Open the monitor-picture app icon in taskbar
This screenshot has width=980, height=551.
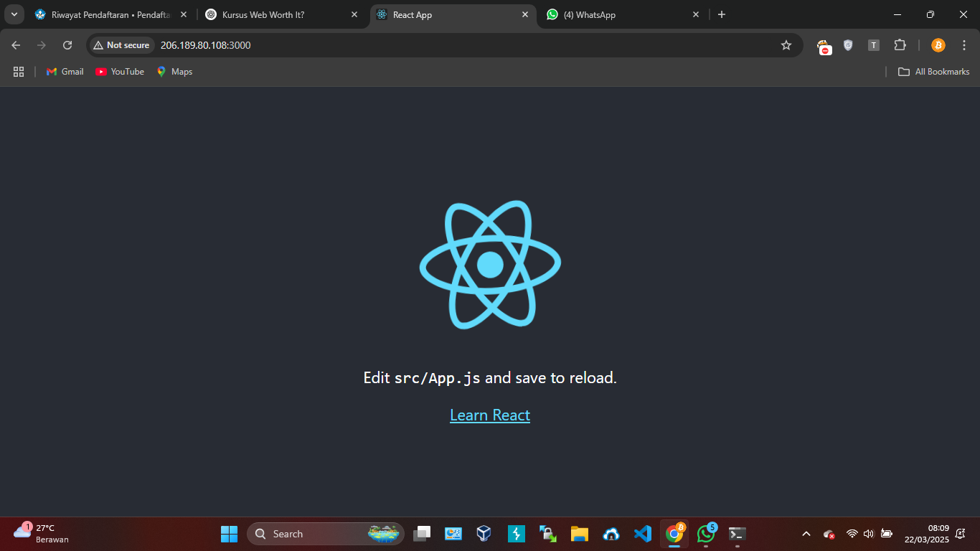(x=453, y=534)
